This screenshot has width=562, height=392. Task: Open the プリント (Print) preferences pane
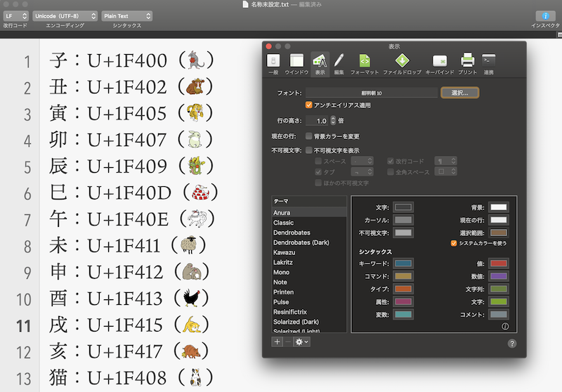pos(467,62)
